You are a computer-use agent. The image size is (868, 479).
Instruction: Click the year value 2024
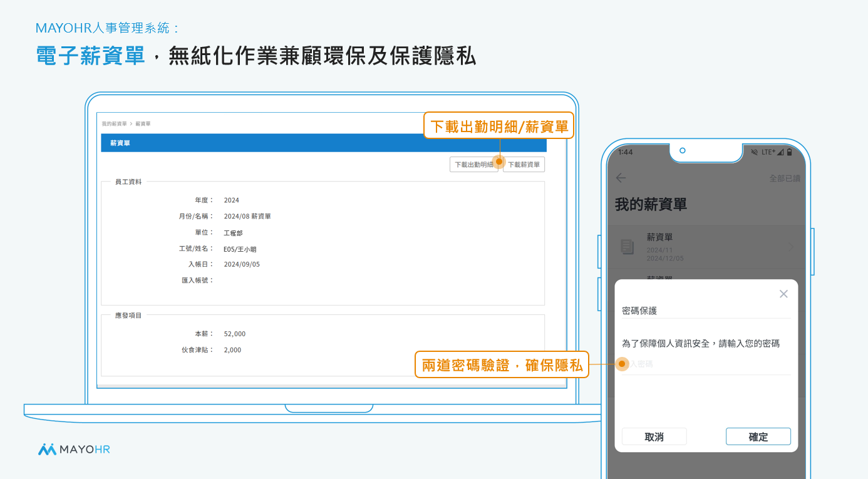click(x=232, y=200)
